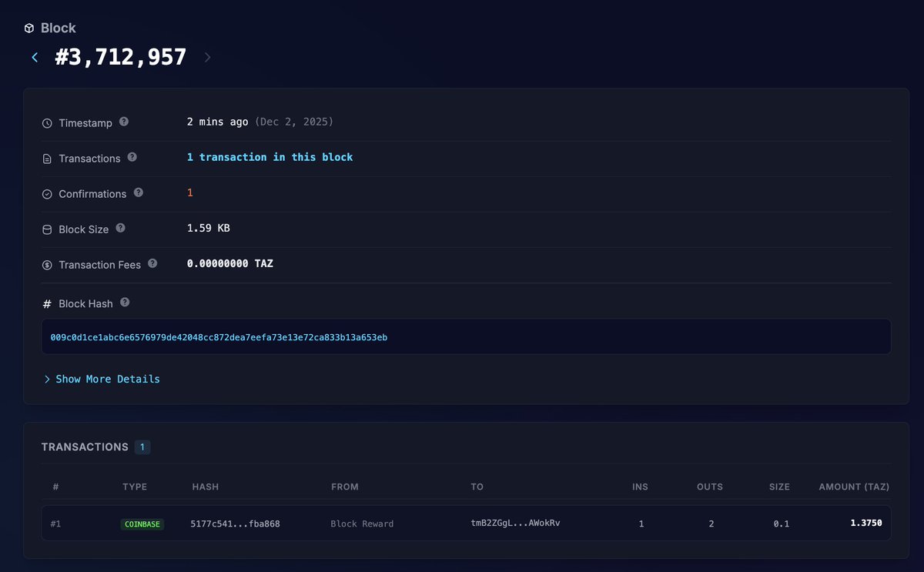Click the TO column header
The height and width of the screenshot is (572, 924).
pyautogui.click(x=477, y=487)
